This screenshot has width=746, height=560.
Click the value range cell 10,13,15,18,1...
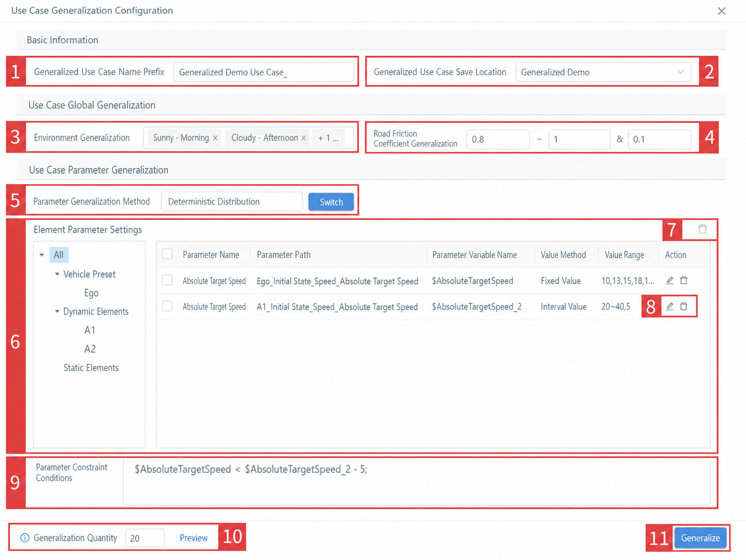(x=627, y=281)
